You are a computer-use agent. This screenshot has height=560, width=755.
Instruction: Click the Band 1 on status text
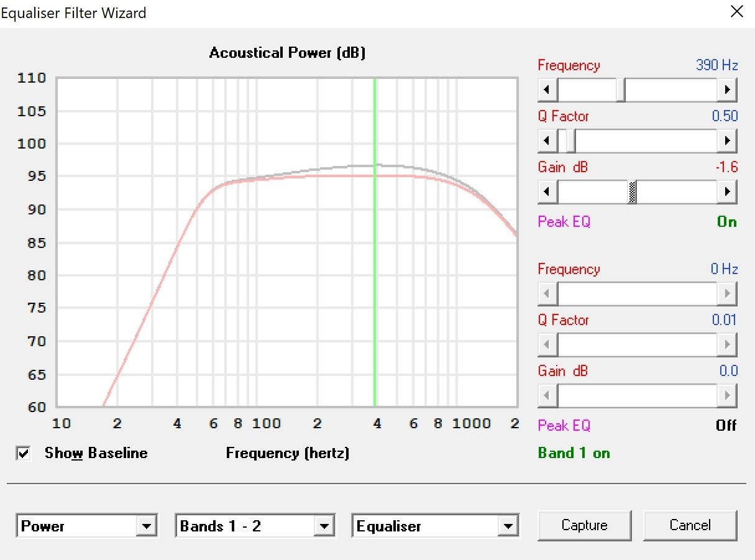574,453
